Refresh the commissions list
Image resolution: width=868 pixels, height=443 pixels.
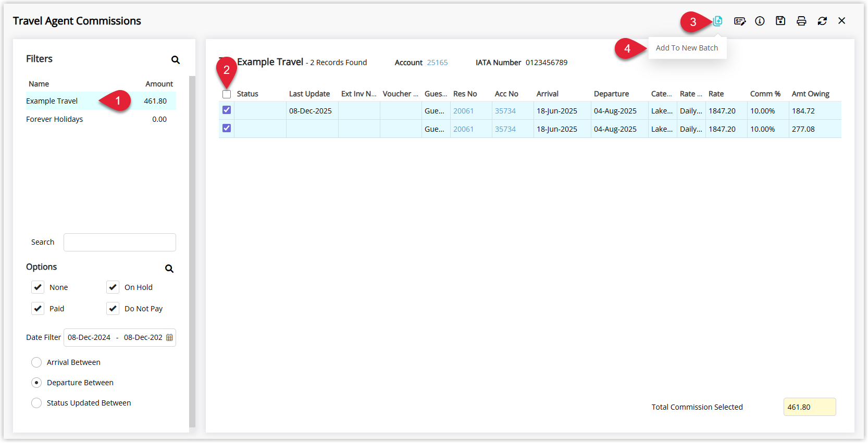(822, 21)
